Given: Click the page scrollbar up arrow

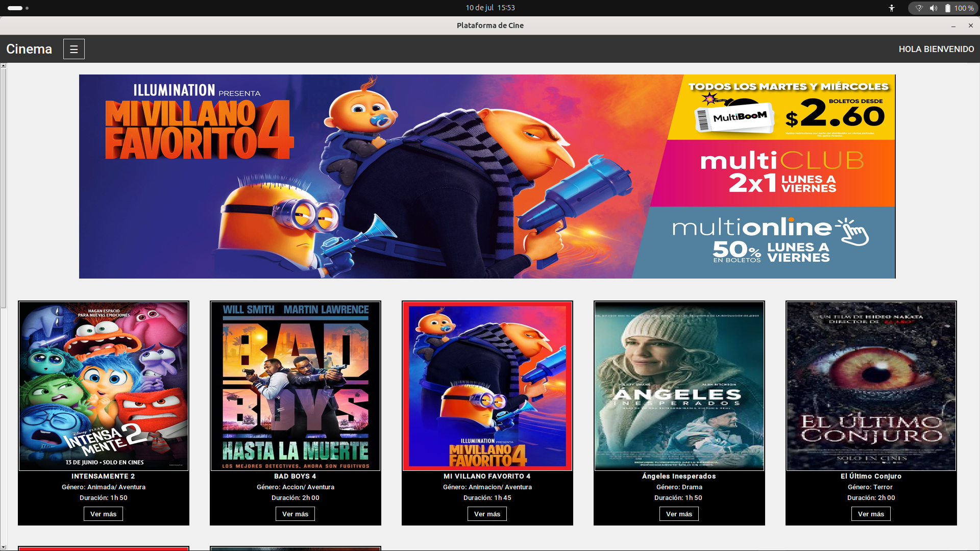Looking at the screenshot, I should tap(3, 66).
